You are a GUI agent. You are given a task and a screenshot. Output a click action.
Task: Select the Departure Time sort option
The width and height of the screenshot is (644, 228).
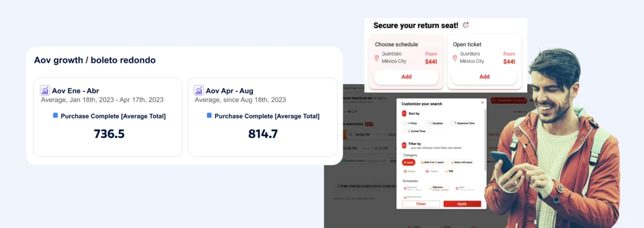pyautogui.click(x=462, y=123)
